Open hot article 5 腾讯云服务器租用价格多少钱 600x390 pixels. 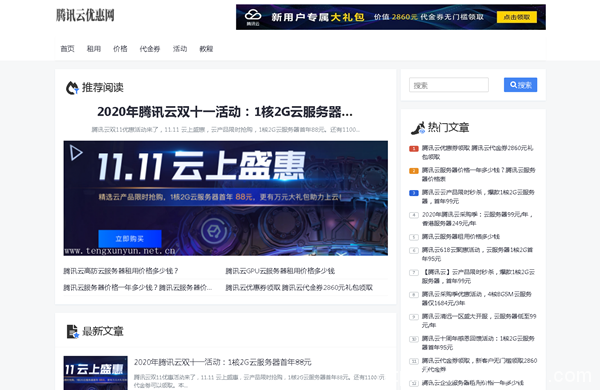[461, 237]
